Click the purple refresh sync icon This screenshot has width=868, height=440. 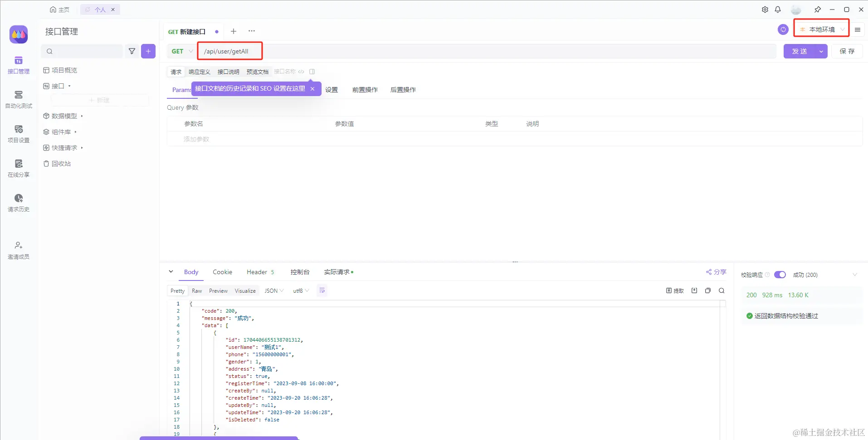(783, 29)
